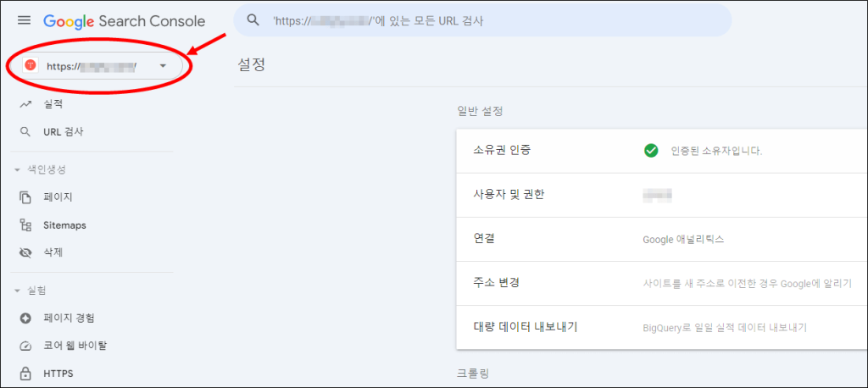This screenshot has height=388, width=868.
Task: Click the Sitemaps tree icon
Action: pyautogui.click(x=25, y=225)
